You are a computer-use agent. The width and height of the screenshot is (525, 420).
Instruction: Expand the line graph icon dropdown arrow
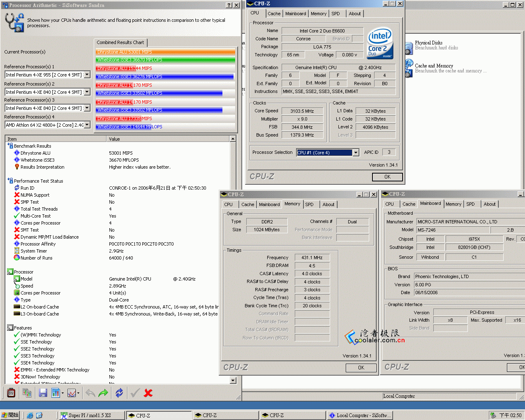(79, 393)
